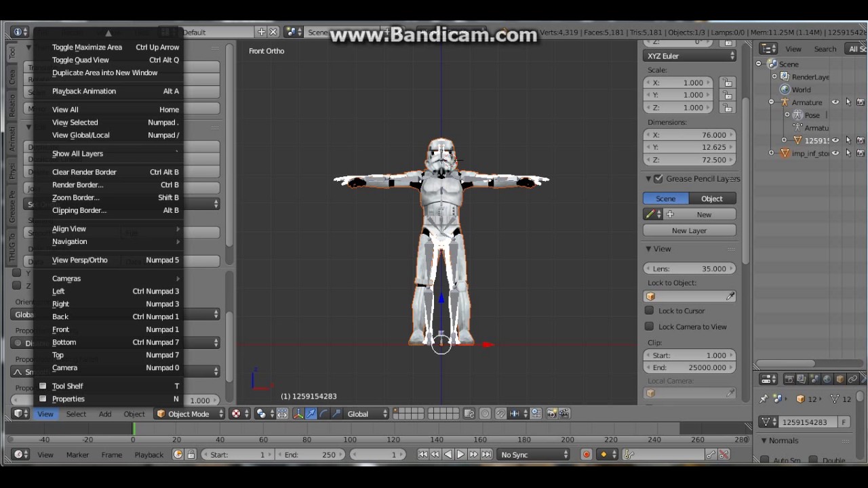Viewport: 868px width, 488px height.
Task: Select the scale manipulator icon
Action: [336, 414]
